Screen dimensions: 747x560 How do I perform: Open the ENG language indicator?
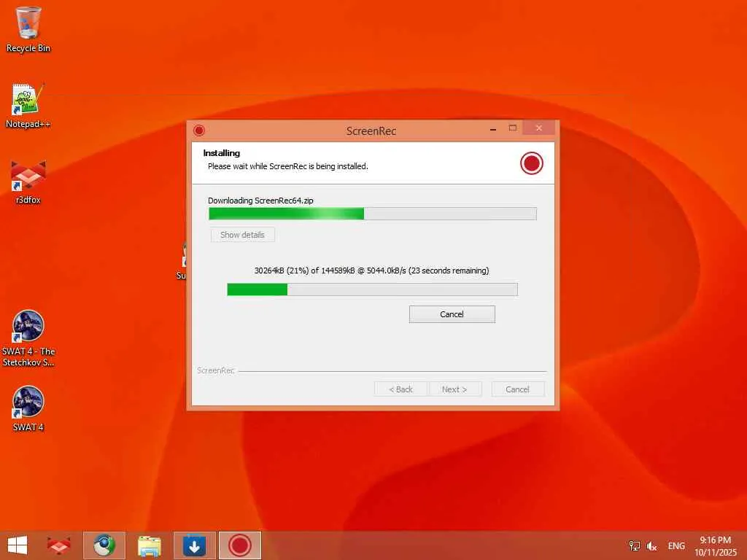(x=676, y=545)
